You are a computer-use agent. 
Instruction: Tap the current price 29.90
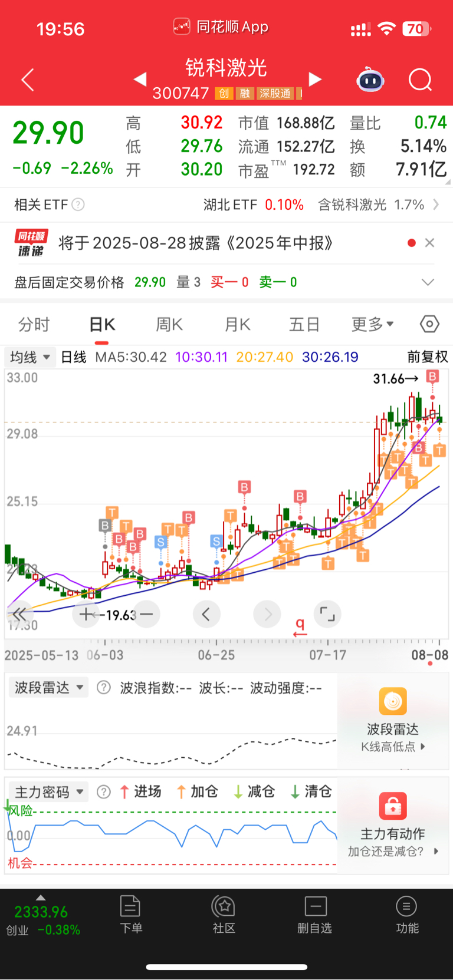coord(48,133)
